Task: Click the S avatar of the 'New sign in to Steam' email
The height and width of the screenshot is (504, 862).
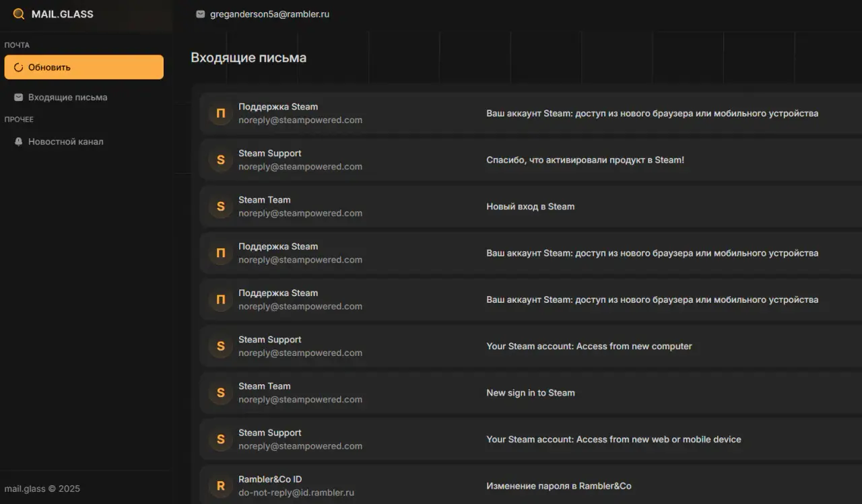Action: (x=220, y=393)
